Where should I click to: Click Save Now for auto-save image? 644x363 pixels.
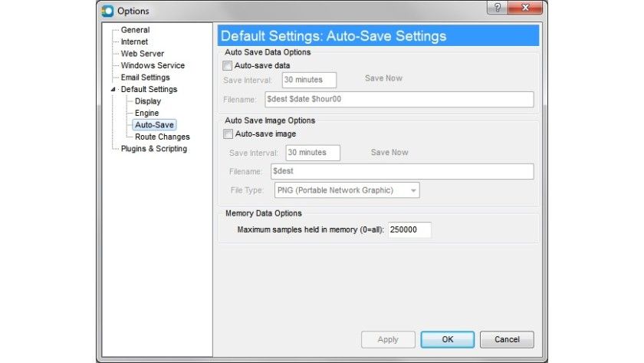[x=389, y=153]
